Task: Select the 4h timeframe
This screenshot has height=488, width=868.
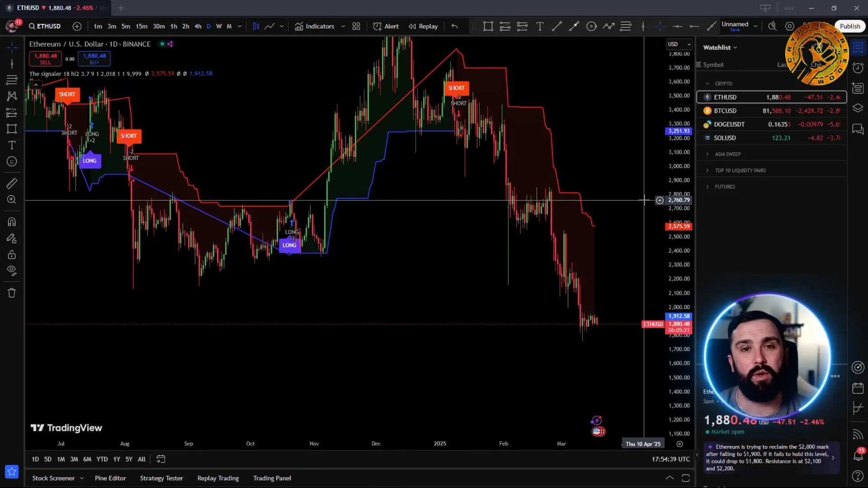Action: (198, 26)
